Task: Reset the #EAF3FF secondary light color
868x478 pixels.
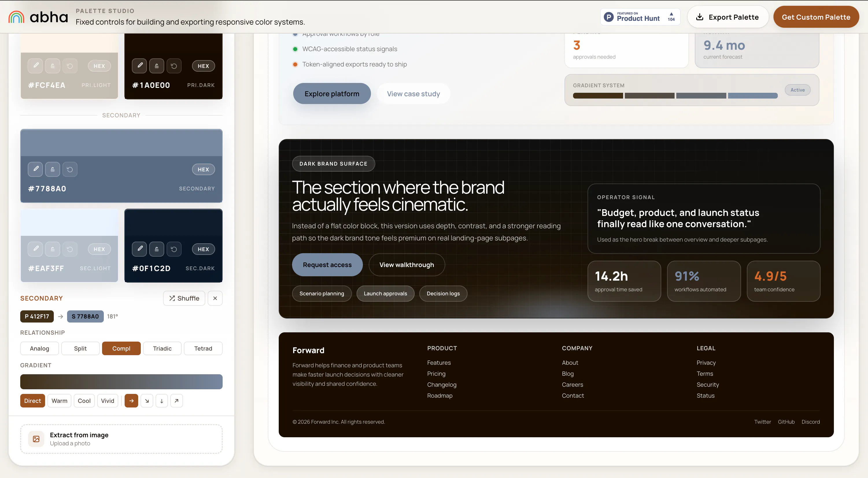Action: pyautogui.click(x=70, y=249)
